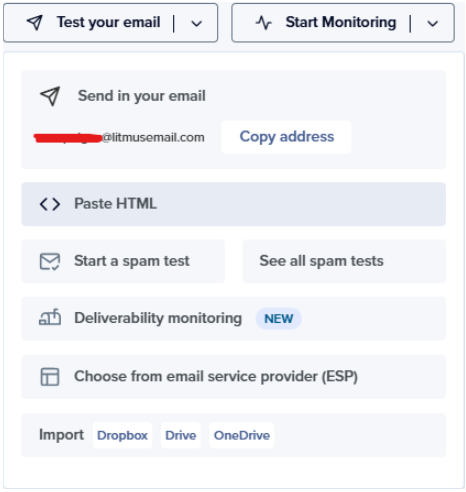This screenshot has width=466, height=492.
Task: Click the Start Monitoring button label
Action: point(341,22)
